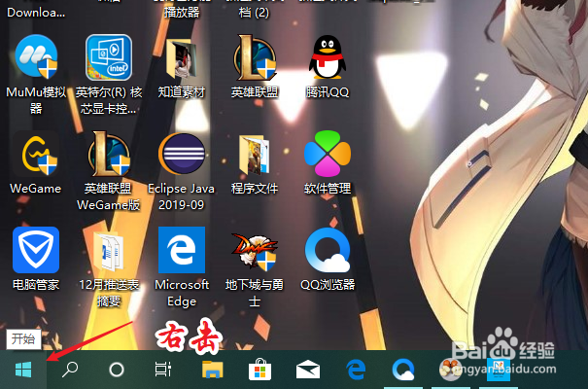Select the 软件管理 four-leaf icon

328,154
